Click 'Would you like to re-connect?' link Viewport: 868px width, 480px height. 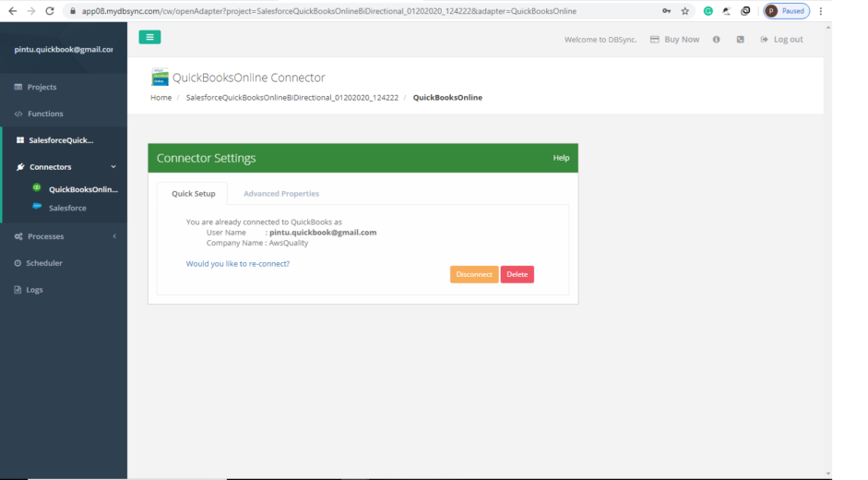point(238,264)
